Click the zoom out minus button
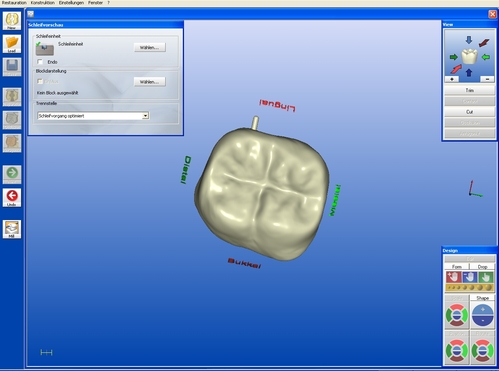Image resolution: width=499 pixels, height=371 pixels. [487, 79]
